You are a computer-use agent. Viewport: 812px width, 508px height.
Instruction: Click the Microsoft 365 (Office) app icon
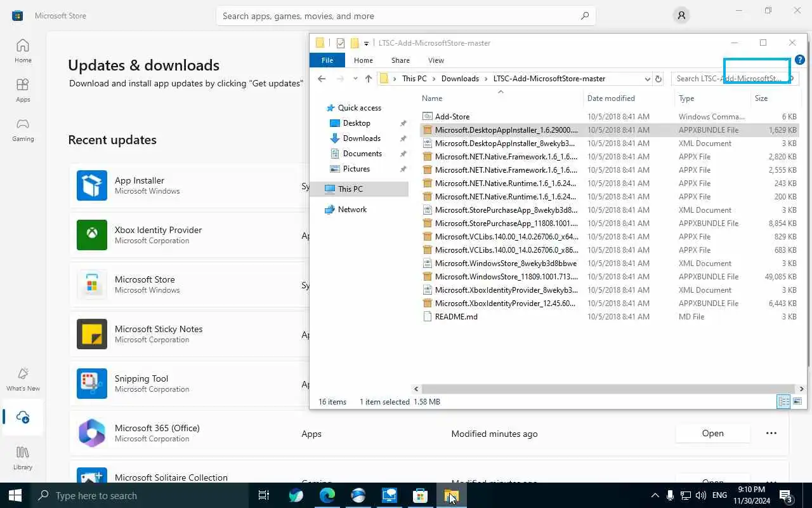[x=92, y=433]
